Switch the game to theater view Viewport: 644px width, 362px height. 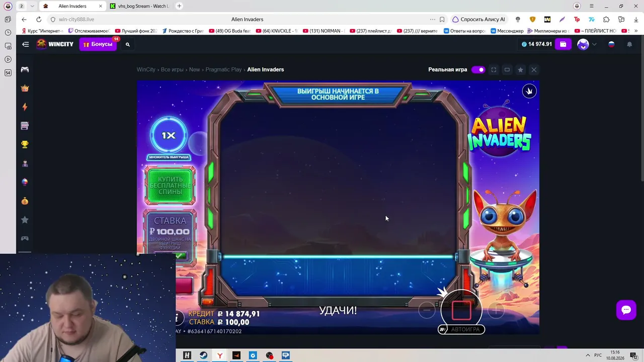point(507,70)
